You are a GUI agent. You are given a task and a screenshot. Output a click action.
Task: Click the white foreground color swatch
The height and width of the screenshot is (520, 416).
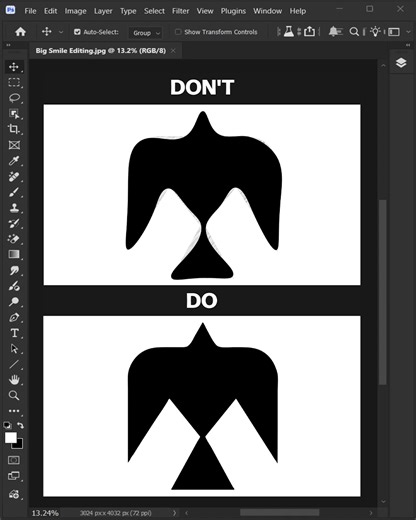click(x=10, y=438)
